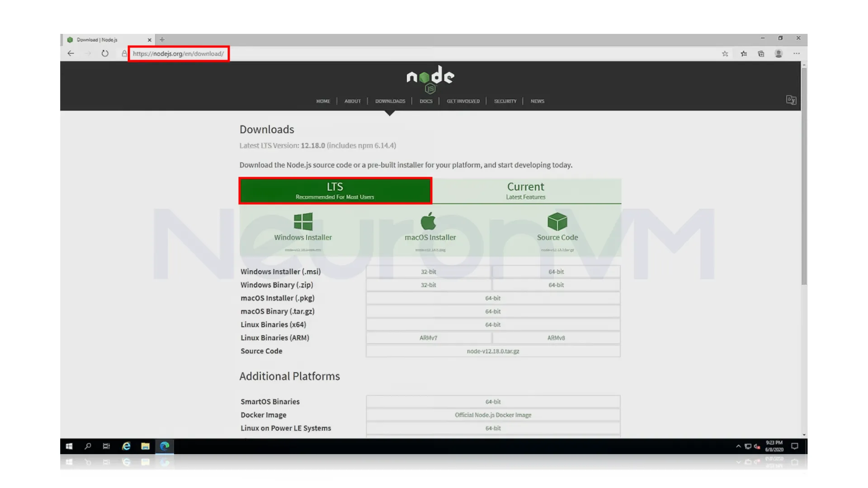The height and width of the screenshot is (488, 868).
Task: Download via macOS Installer apple icon
Action: (429, 221)
